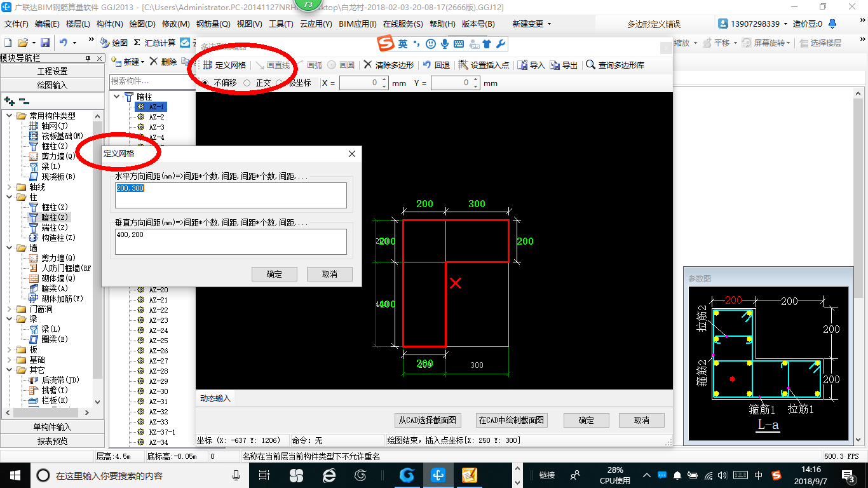Collapse the 墙 tree folder

9,248
